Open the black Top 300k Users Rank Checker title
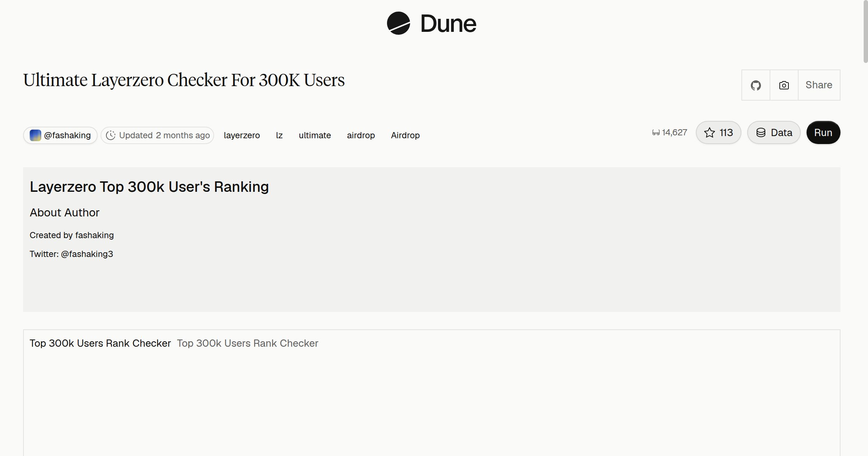This screenshot has width=868, height=456. coord(100,343)
